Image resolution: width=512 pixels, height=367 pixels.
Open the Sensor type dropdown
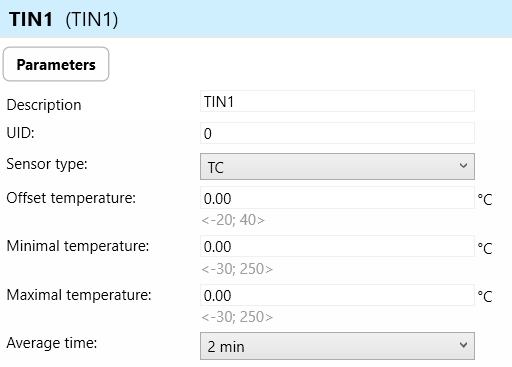point(337,166)
